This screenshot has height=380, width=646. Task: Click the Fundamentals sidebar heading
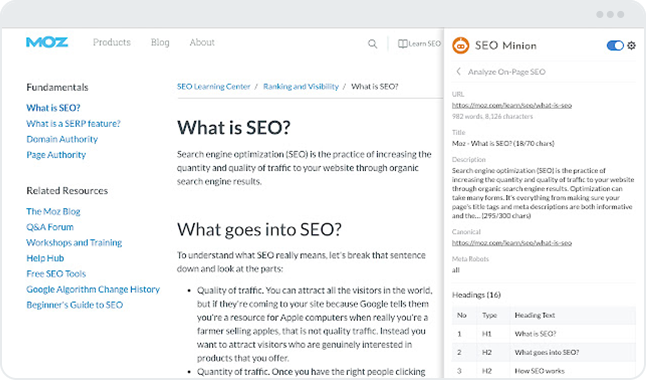[57, 87]
